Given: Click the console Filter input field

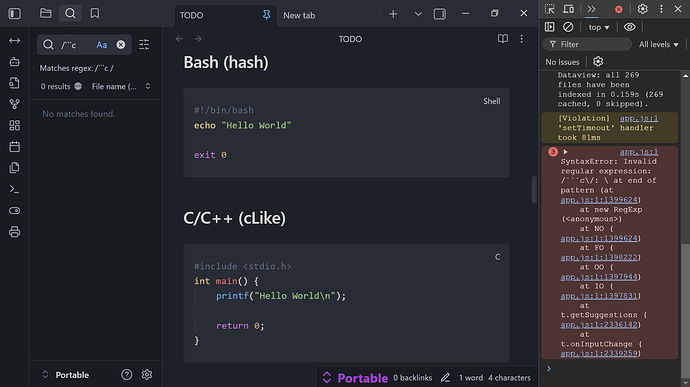Looking at the screenshot, I should click(587, 44).
